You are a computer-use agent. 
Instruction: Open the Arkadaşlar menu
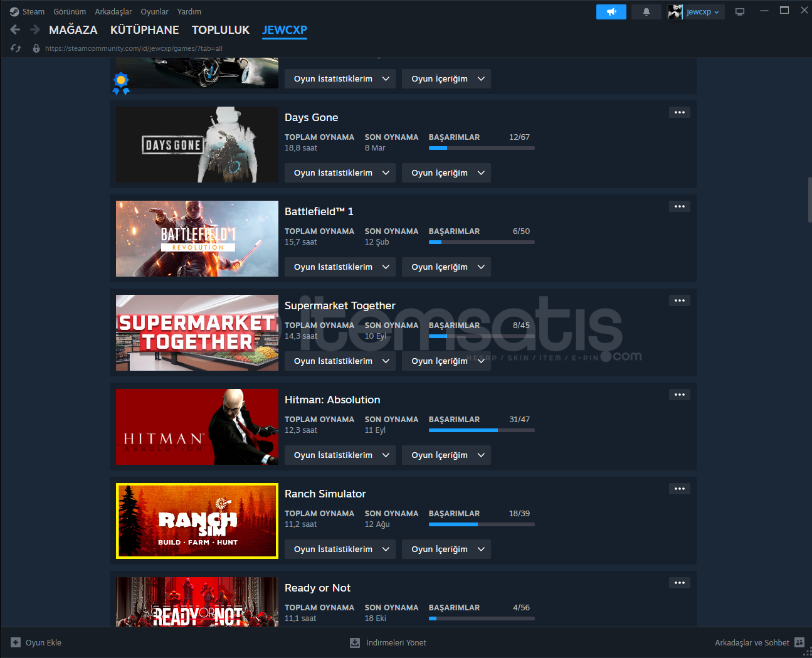(113, 12)
